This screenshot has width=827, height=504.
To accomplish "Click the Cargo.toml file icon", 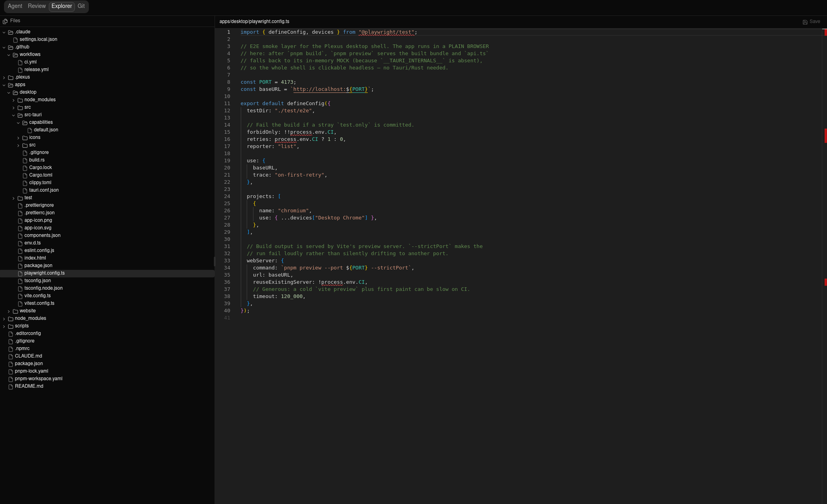I will click(x=25, y=175).
